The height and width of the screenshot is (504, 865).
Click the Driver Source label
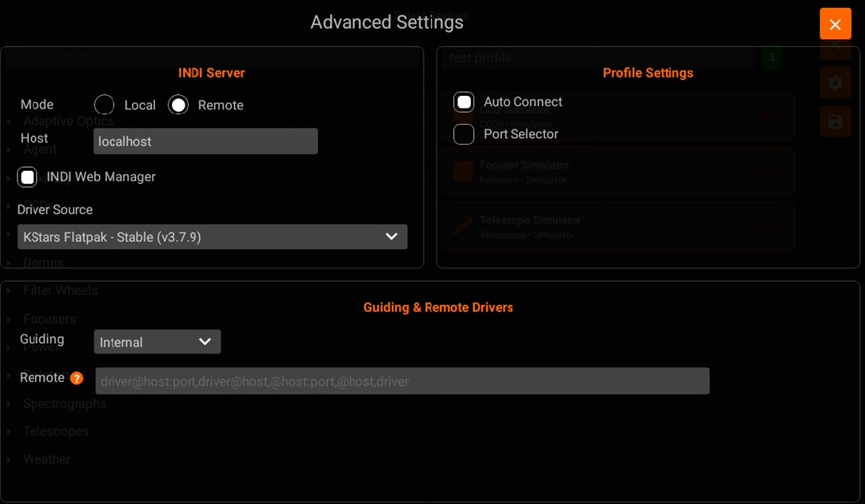54,209
